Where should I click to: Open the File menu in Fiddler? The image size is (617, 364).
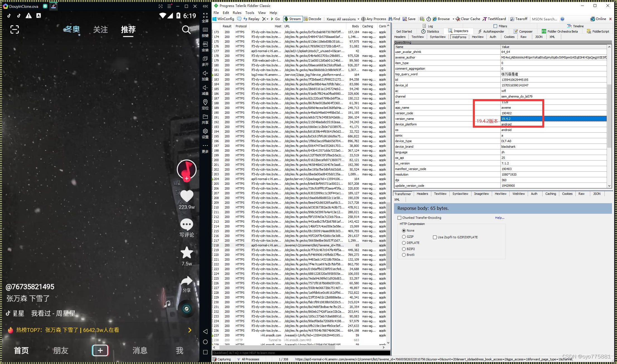pyautogui.click(x=216, y=13)
